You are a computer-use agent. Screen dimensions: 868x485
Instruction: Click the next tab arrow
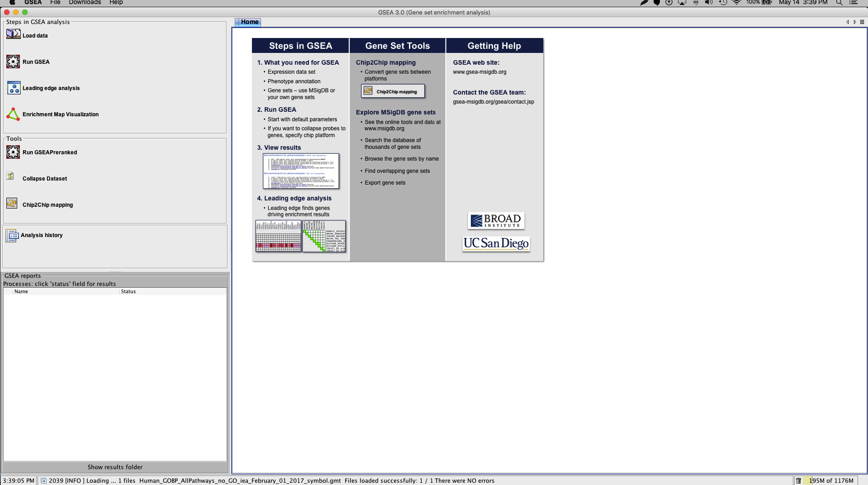pyautogui.click(x=854, y=22)
